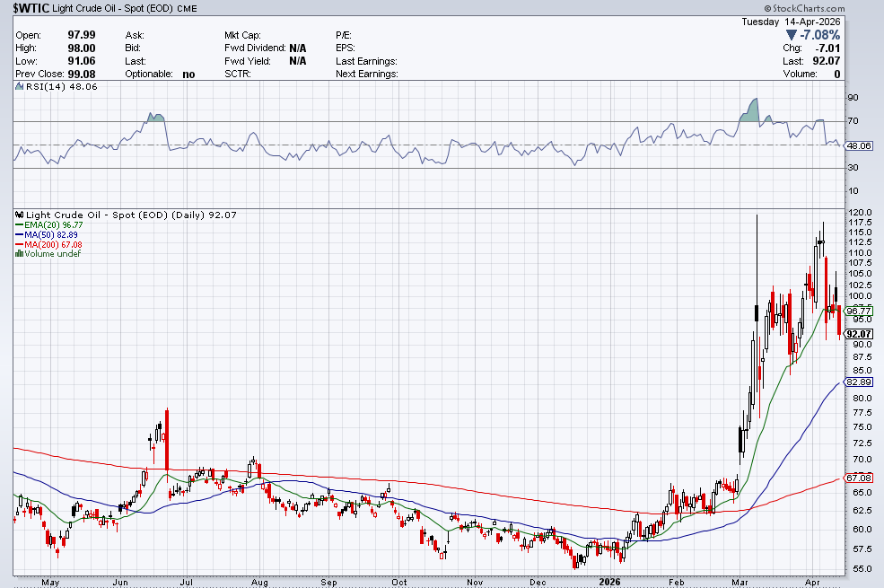The height and width of the screenshot is (588, 884).
Task: Click the blue down-triangle beside -7.08%
Action: [x=792, y=35]
